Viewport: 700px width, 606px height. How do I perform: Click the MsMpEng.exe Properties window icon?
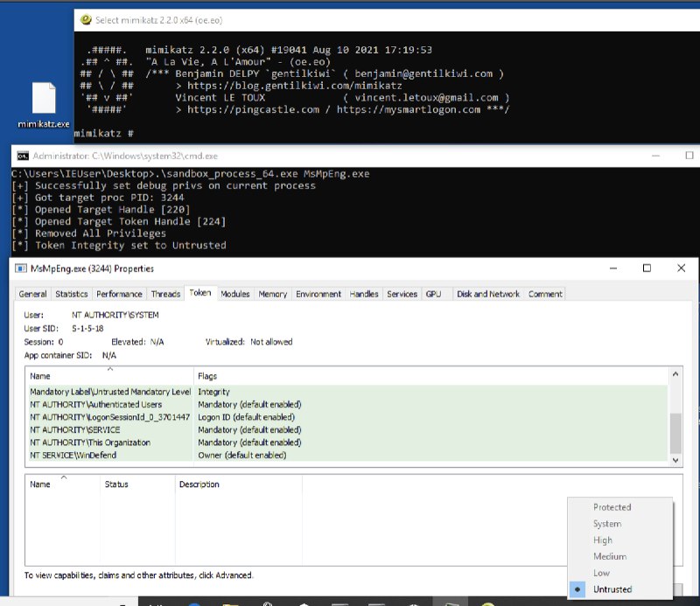pyautogui.click(x=20, y=268)
